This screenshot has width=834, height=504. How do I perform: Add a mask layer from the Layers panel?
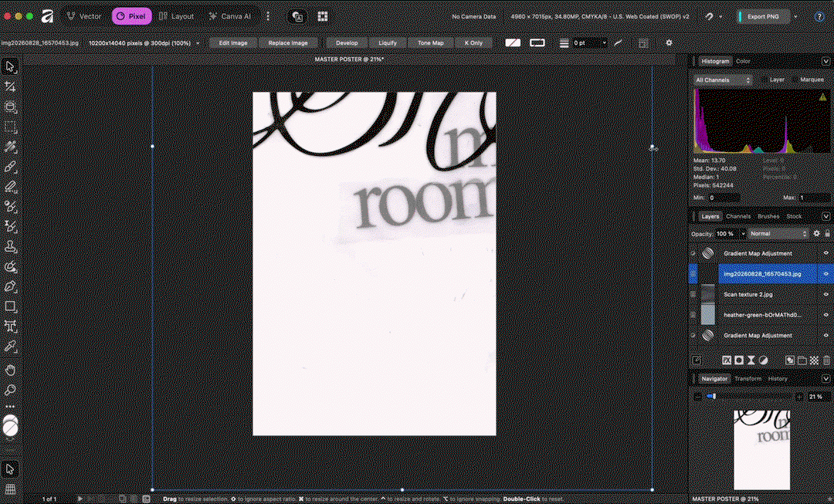click(739, 360)
